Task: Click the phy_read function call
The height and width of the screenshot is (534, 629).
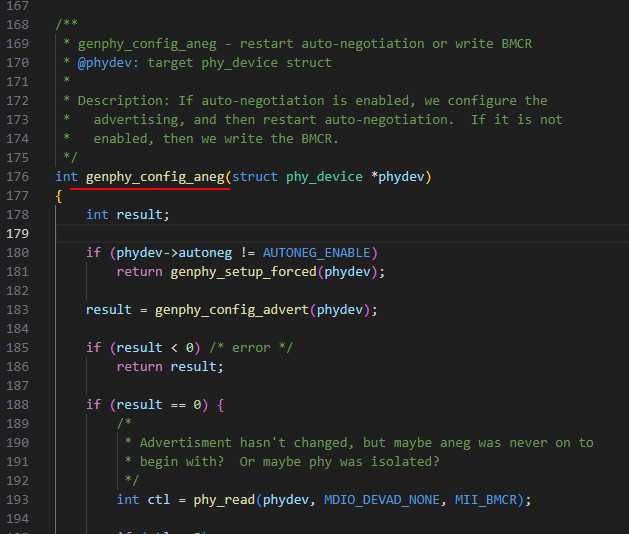Action: (224, 500)
